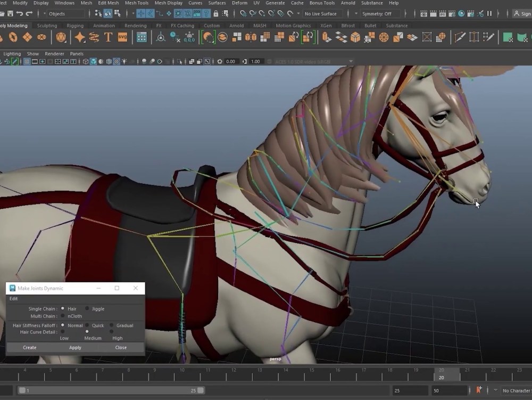Switch to the Rigging shelf tab
Screen dimensions: 532x400
(x=75, y=26)
